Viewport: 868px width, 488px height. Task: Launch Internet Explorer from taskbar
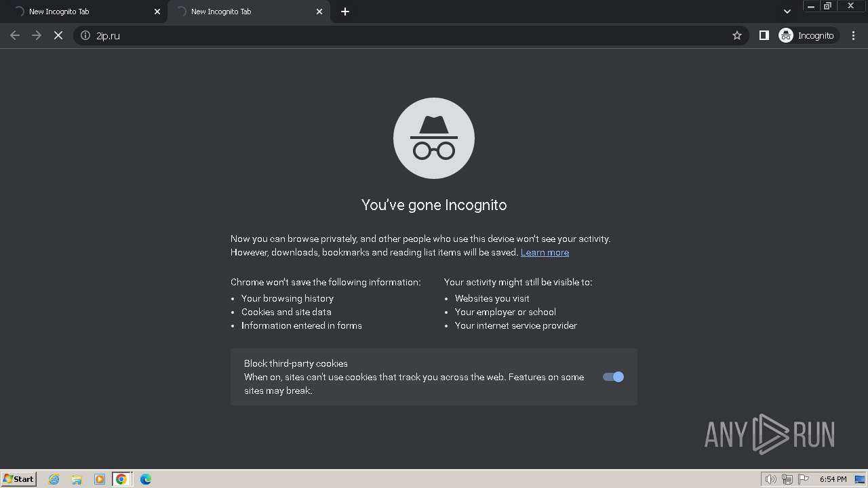(54, 479)
